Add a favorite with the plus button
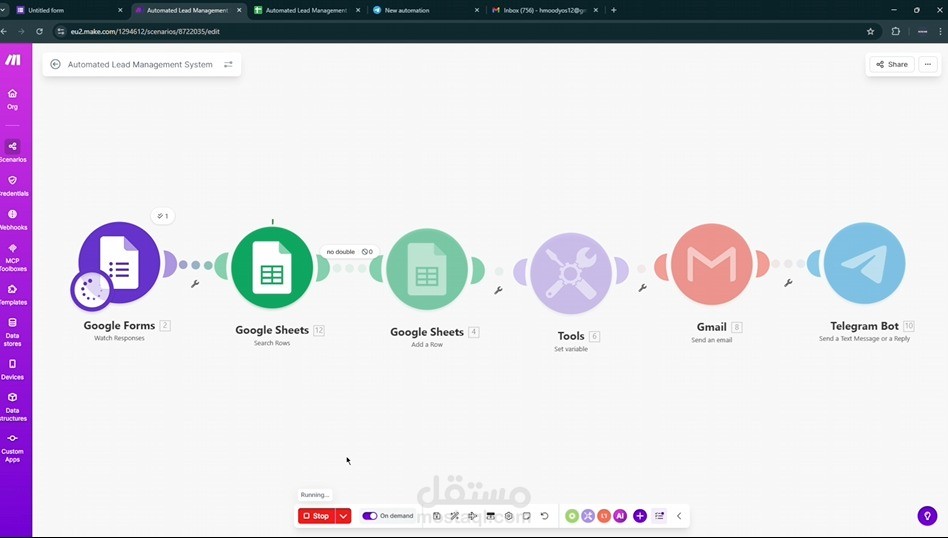The image size is (948, 538). point(640,516)
